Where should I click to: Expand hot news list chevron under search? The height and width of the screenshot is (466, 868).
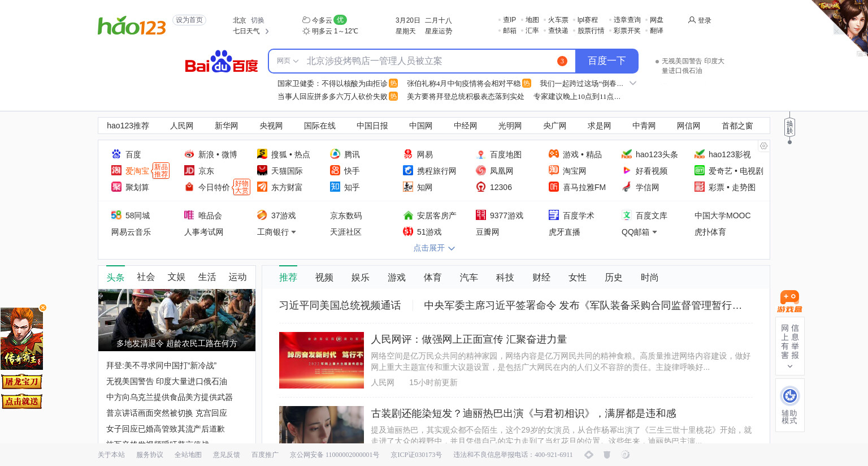(633, 83)
